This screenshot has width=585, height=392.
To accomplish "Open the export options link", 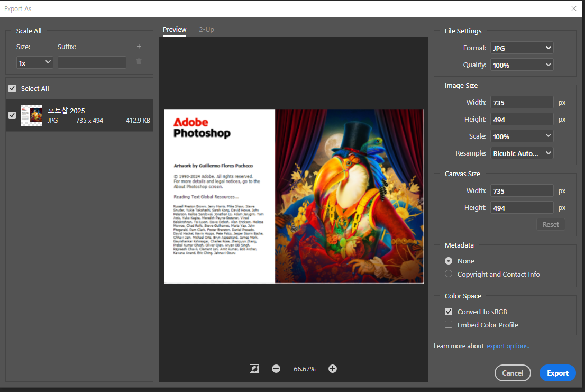I will pyautogui.click(x=508, y=346).
